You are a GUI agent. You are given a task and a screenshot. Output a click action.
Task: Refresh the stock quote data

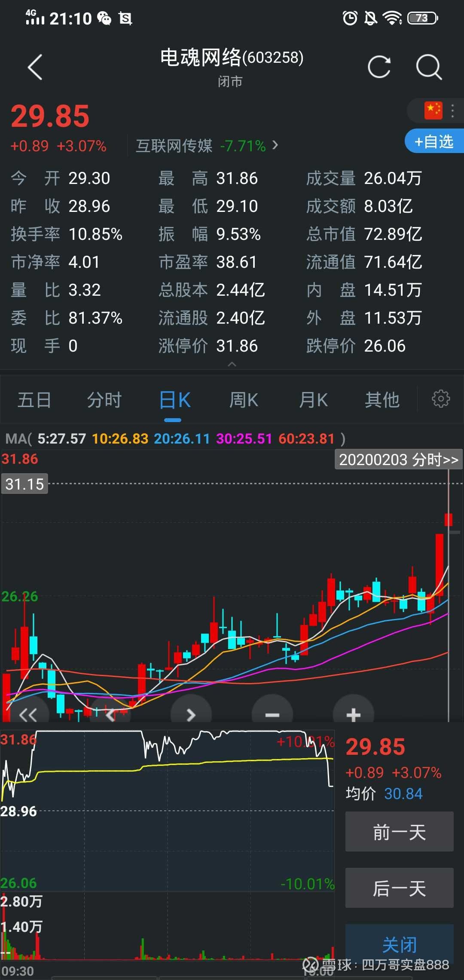(x=379, y=67)
